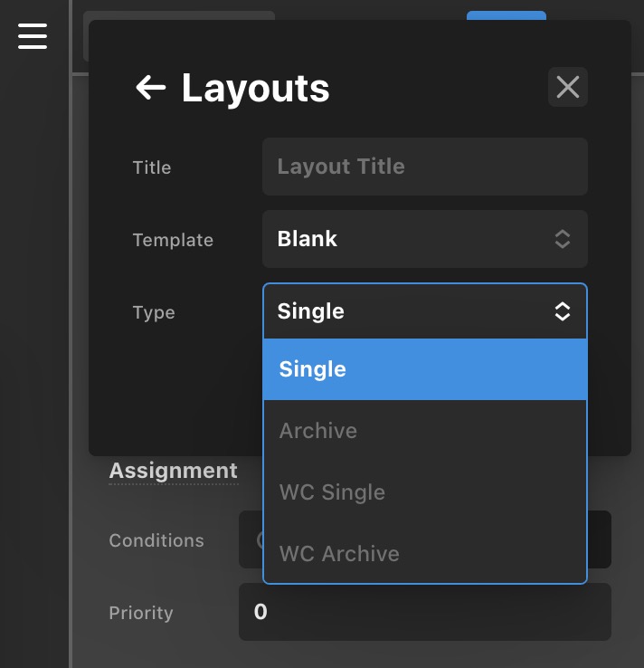This screenshot has width=644, height=668.
Task: Click the Layout Title input field
Action: coord(425,167)
